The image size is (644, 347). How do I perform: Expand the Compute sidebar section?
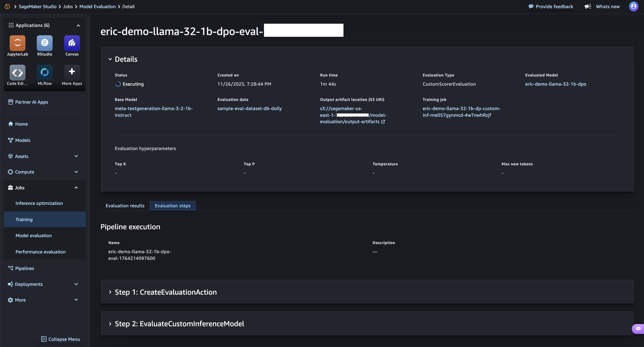click(x=76, y=172)
